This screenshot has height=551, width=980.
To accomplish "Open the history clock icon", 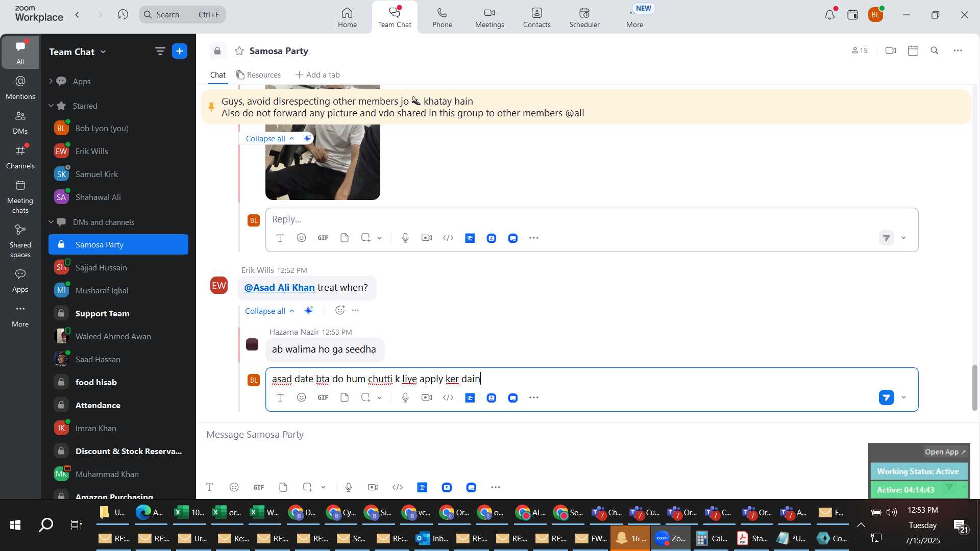I will [122, 15].
